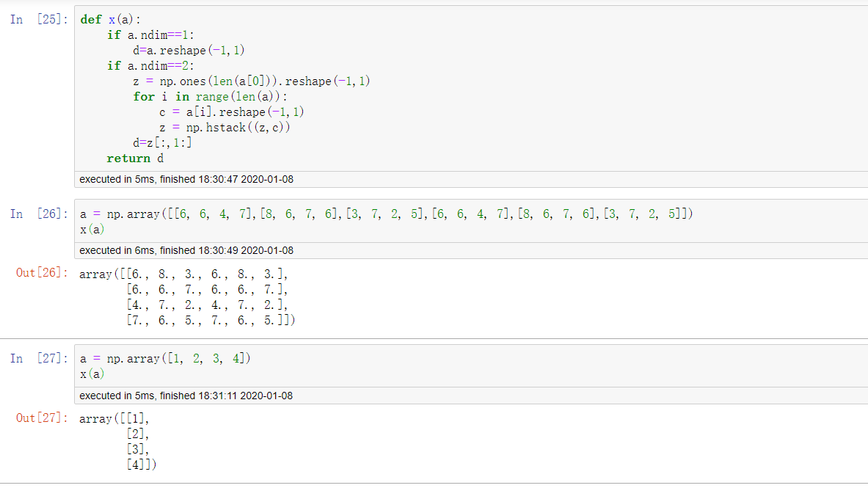Viewport: 868px width, 488px height.
Task: Click execution time text finished 18:30:47
Action: (x=186, y=179)
